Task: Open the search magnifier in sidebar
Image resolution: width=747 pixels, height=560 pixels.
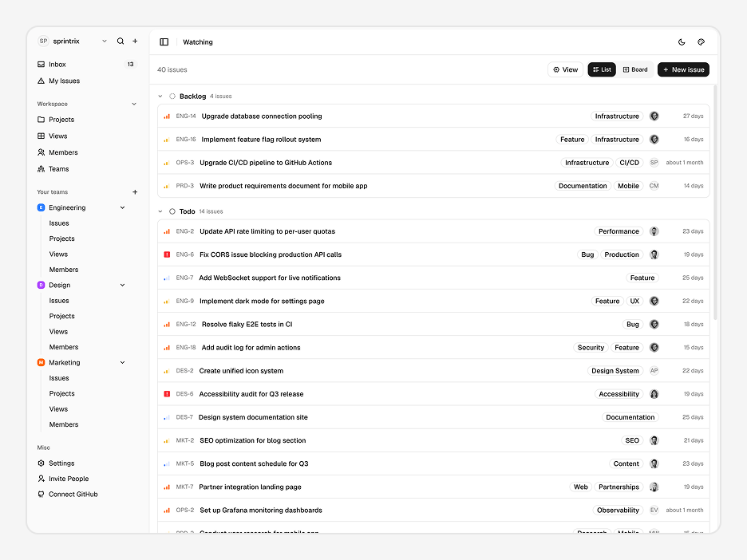Action: click(121, 41)
